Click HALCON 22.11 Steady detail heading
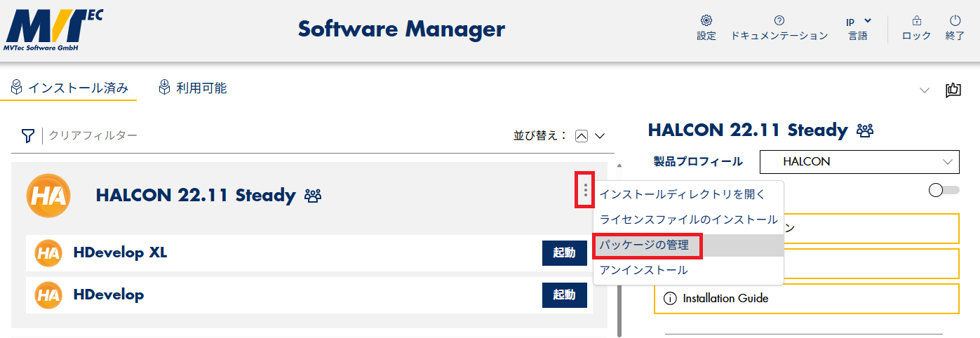 pyautogui.click(x=748, y=130)
